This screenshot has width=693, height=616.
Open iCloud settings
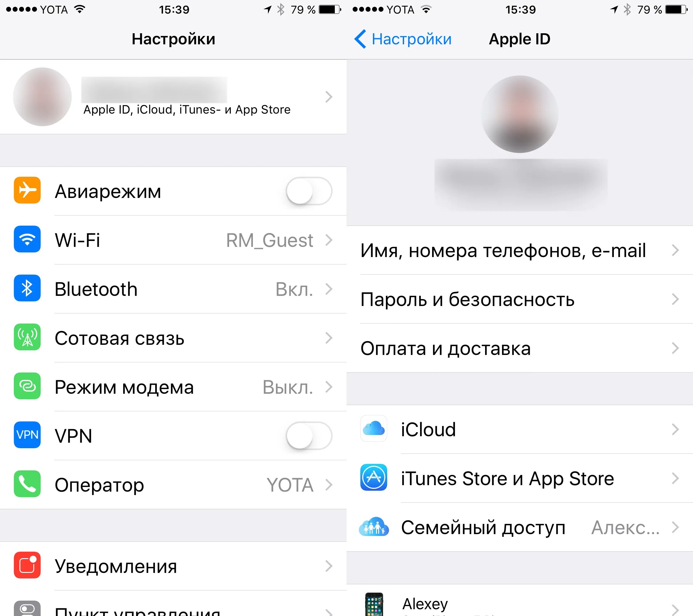(x=519, y=412)
